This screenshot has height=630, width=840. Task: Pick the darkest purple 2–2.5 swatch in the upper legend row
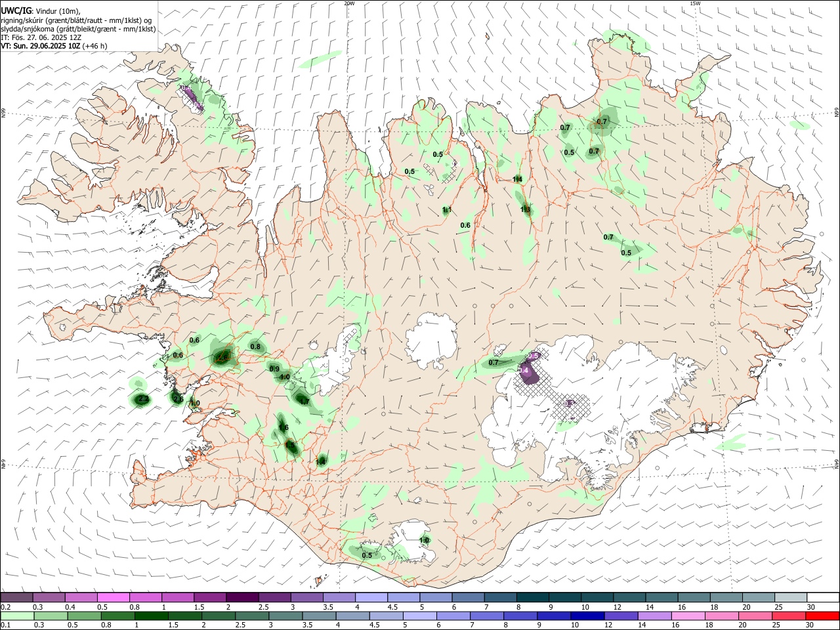coord(242,598)
